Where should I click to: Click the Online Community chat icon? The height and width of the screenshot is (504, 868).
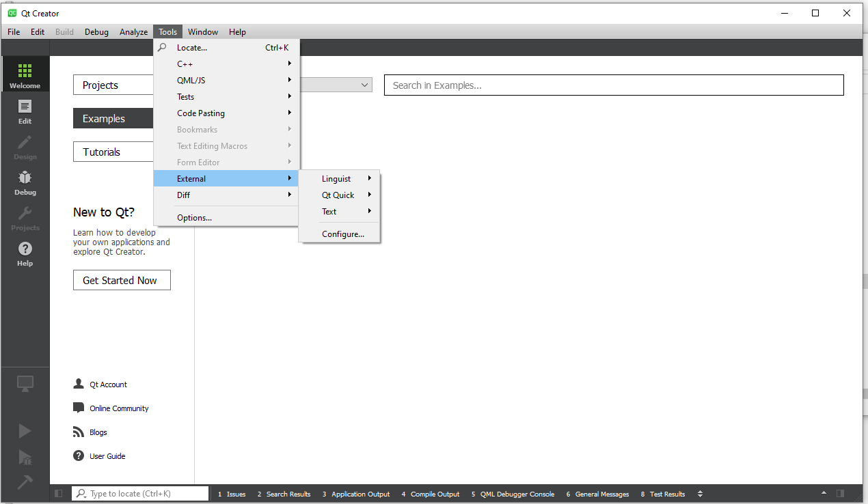(x=78, y=408)
